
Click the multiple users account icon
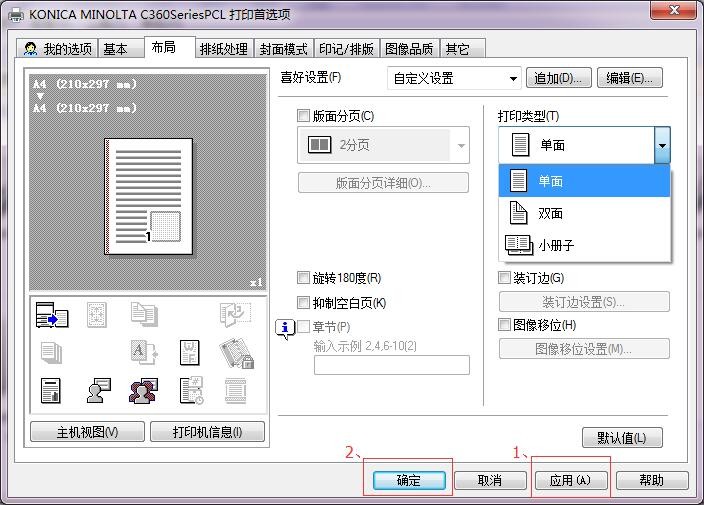coord(144,391)
